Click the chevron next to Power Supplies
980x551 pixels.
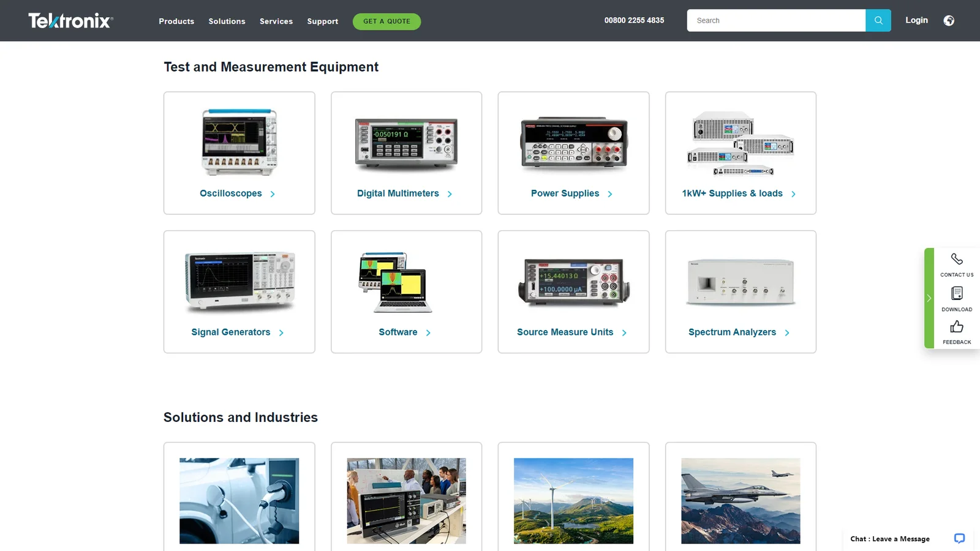point(610,194)
